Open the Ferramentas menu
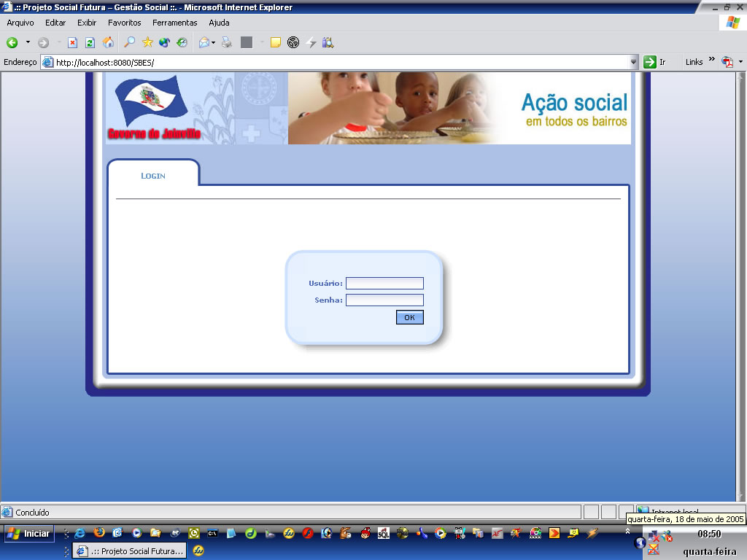 [175, 23]
